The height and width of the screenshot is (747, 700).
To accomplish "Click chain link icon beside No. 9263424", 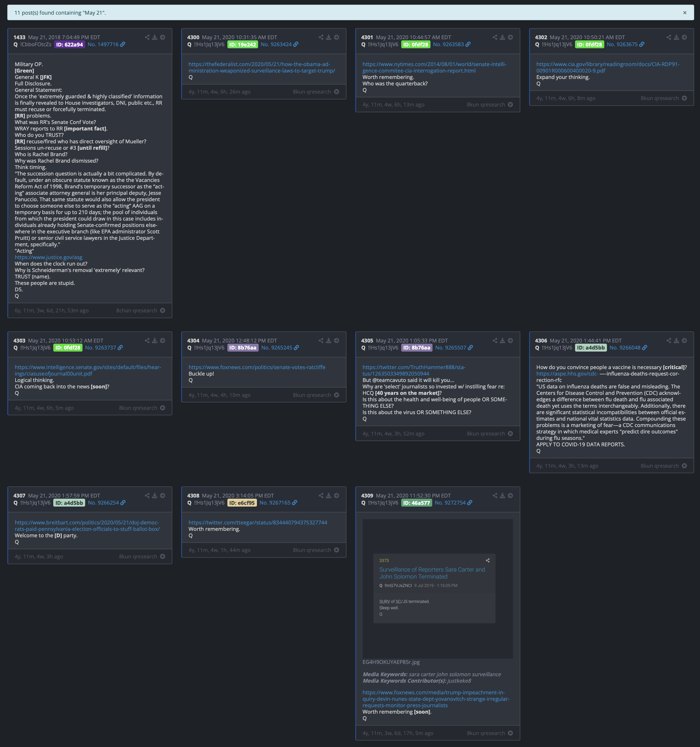I will point(296,44).
